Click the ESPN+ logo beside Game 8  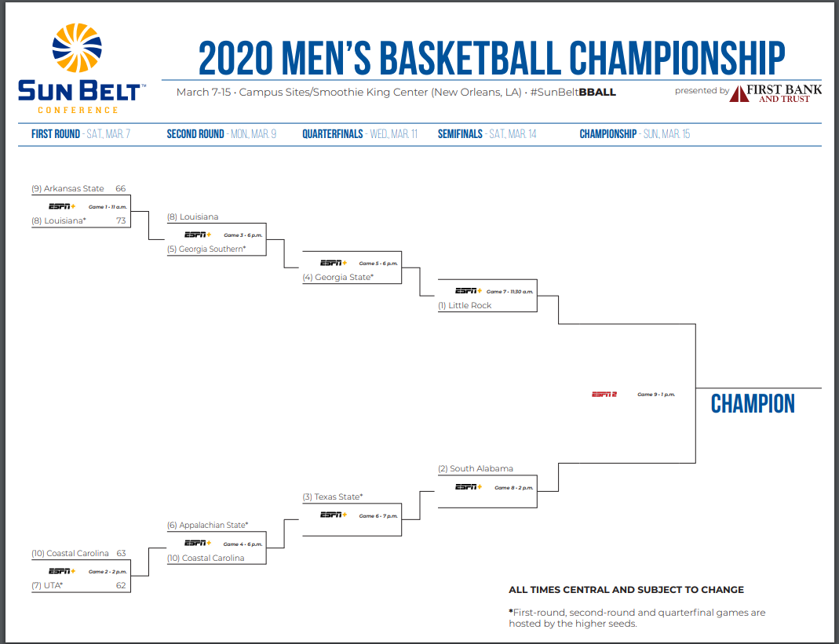pos(469,487)
